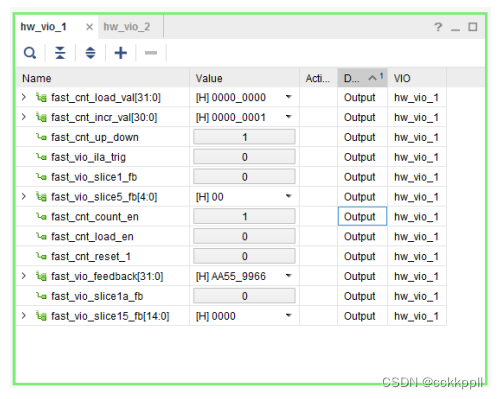
Task: Click the signal icon of fast_cnt_reset_1
Action: coord(41,256)
